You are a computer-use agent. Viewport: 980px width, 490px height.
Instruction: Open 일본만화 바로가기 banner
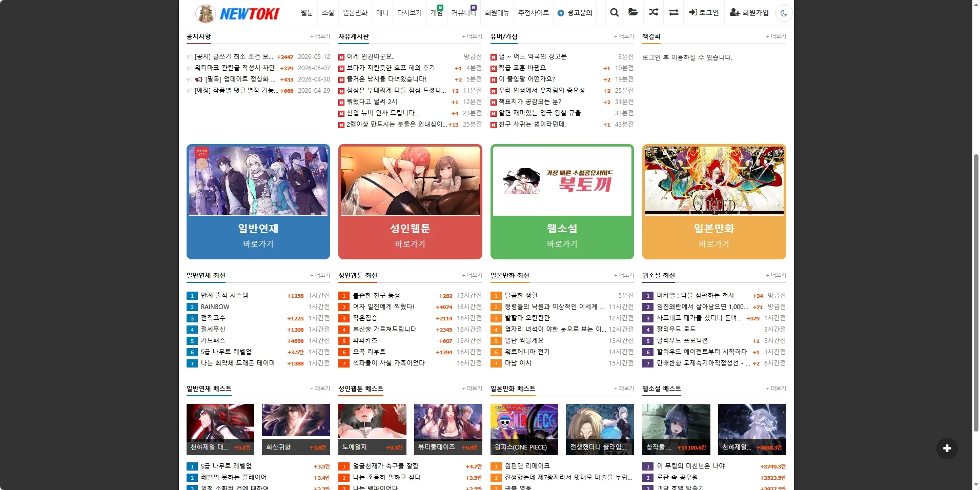click(x=714, y=201)
